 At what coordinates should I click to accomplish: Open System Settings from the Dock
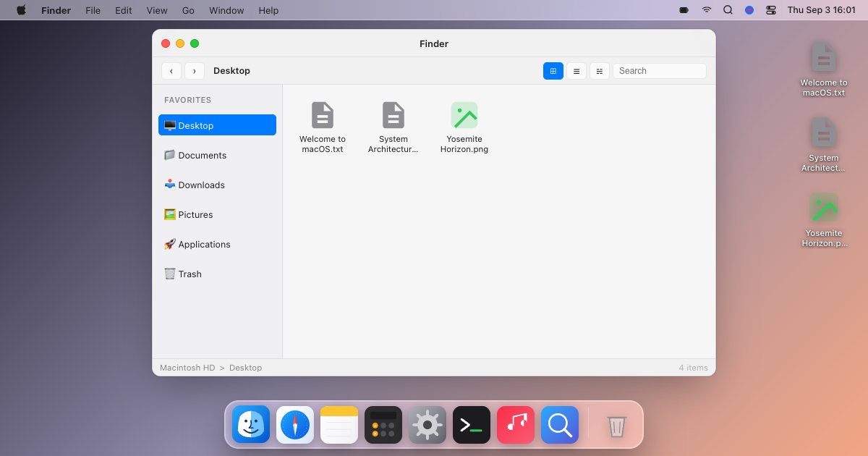(427, 425)
